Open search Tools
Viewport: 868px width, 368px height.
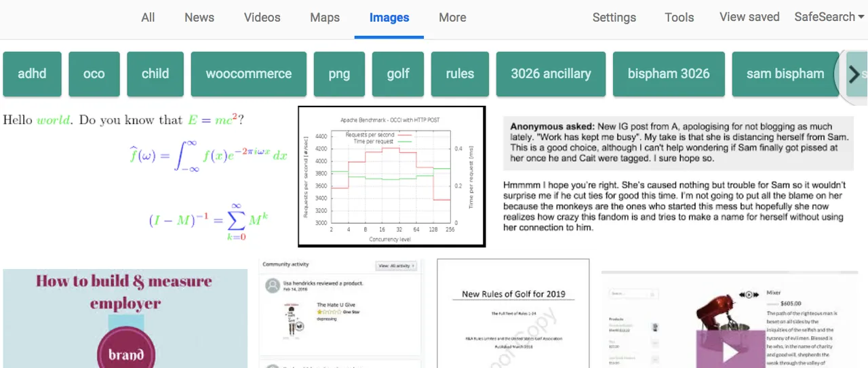point(679,18)
